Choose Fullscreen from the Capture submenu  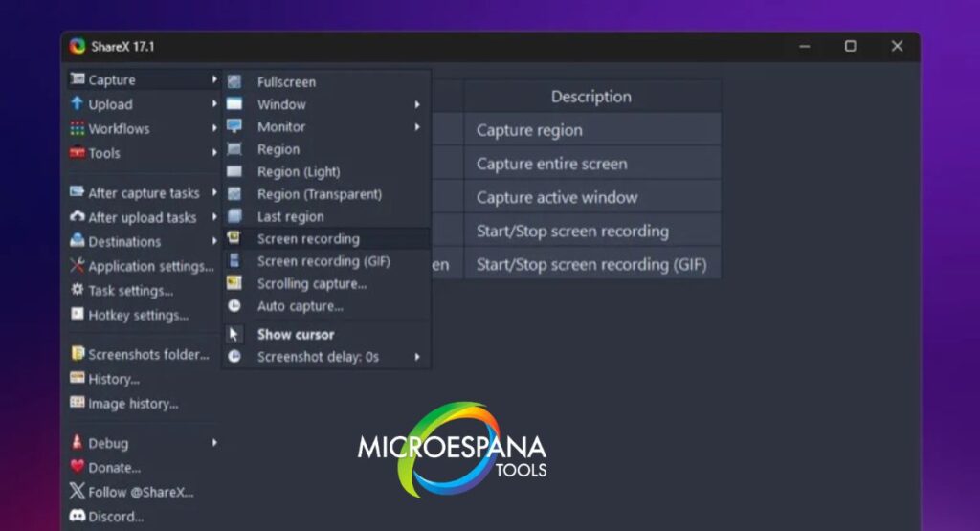pos(327,82)
